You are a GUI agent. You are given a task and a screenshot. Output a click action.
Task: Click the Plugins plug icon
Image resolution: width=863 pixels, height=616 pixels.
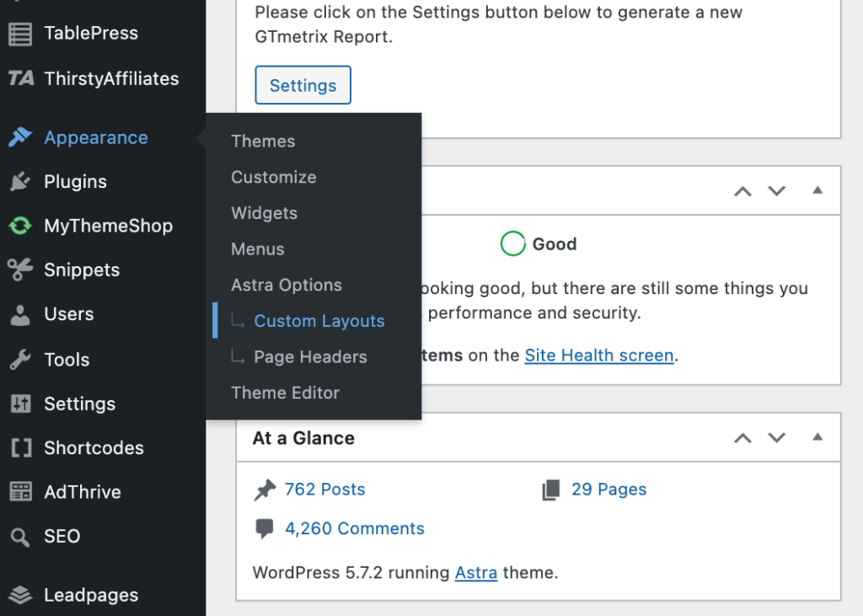20,182
